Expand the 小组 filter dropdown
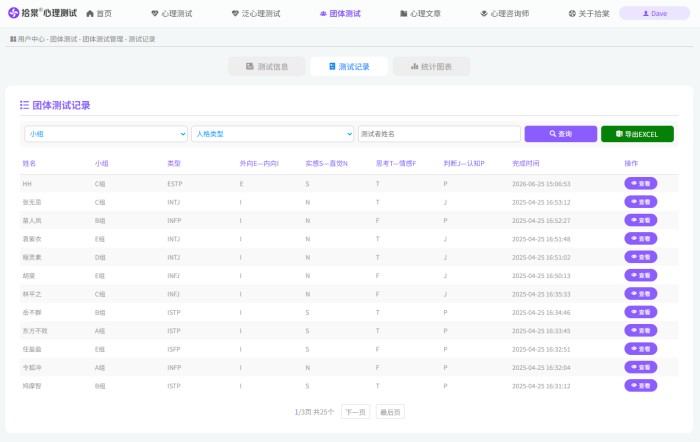Viewport: 700px width, 442px height. (106, 134)
